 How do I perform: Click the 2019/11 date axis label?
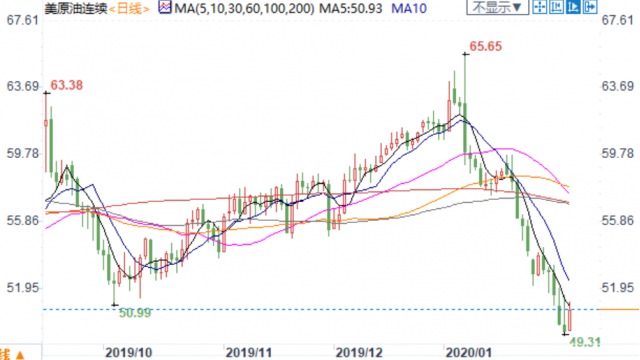(x=249, y=353)
